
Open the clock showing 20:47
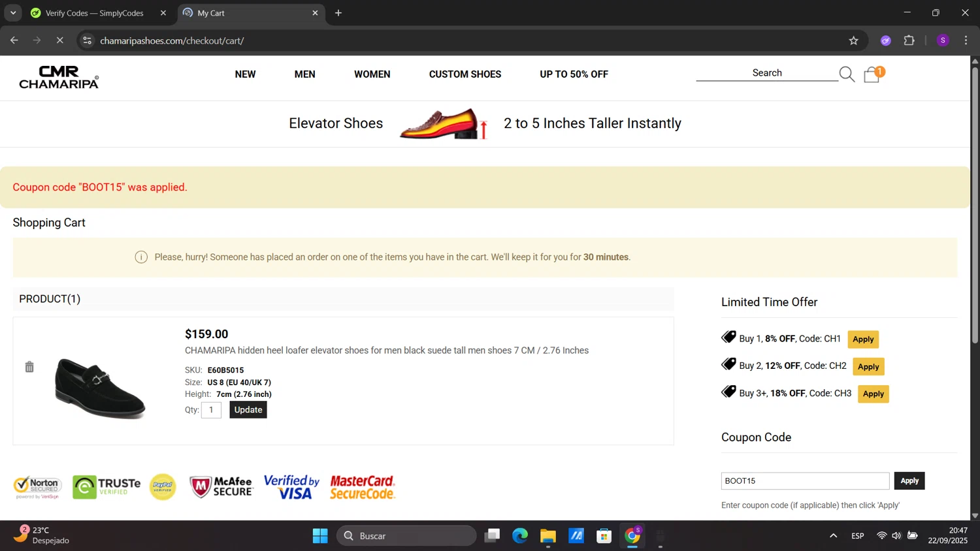pos(948,535)
